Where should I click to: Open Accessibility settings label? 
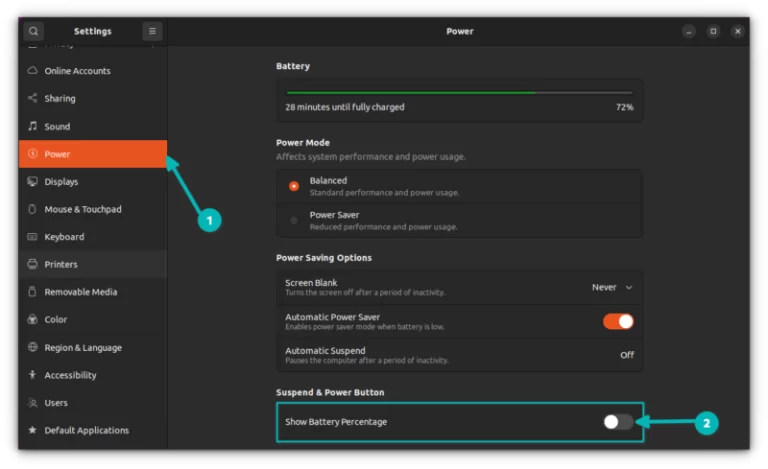[70, 375]
